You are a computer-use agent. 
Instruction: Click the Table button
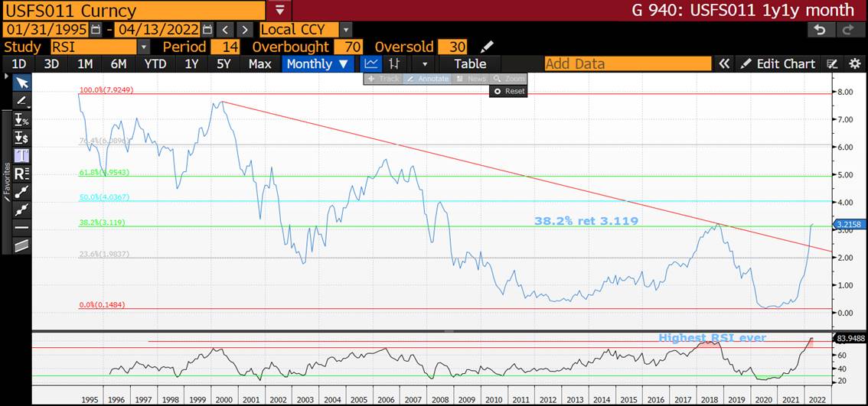click(x=470, y=64)
